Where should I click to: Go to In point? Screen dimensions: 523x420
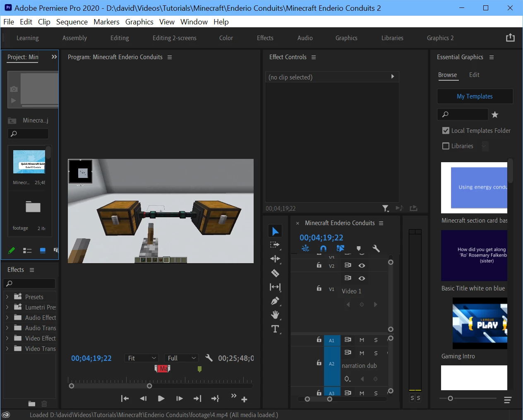(x=125, y=398)
